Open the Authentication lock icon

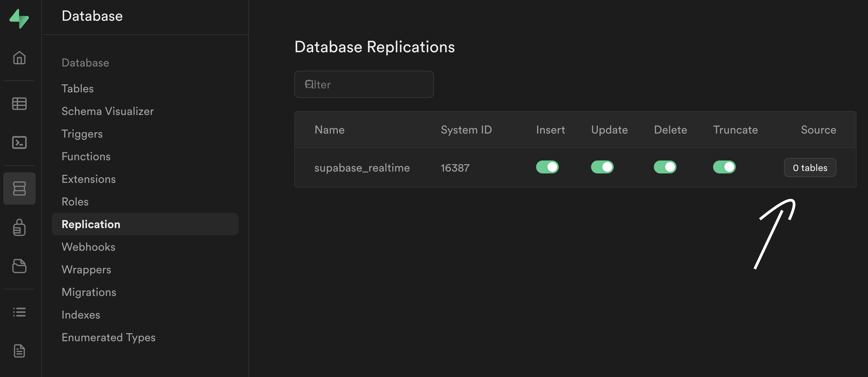(x=19, y=228)
